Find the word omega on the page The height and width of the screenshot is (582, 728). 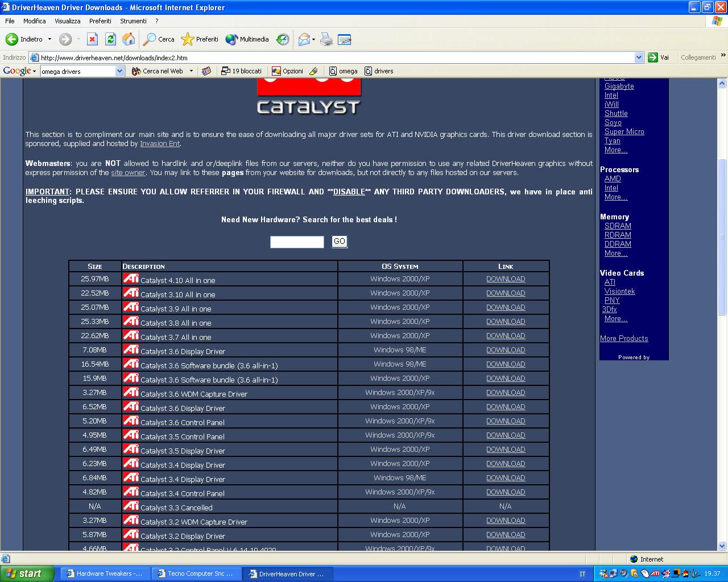pyautogui.click(x=344, y=71)
